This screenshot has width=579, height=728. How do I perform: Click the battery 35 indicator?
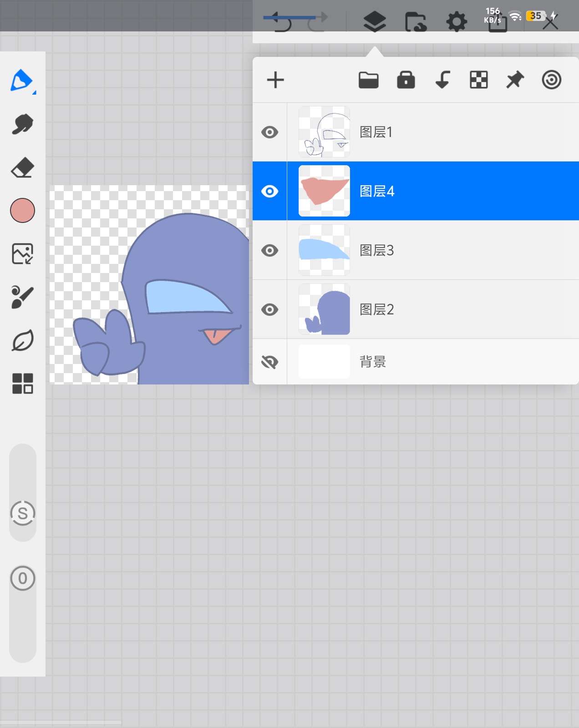[536, 16]
